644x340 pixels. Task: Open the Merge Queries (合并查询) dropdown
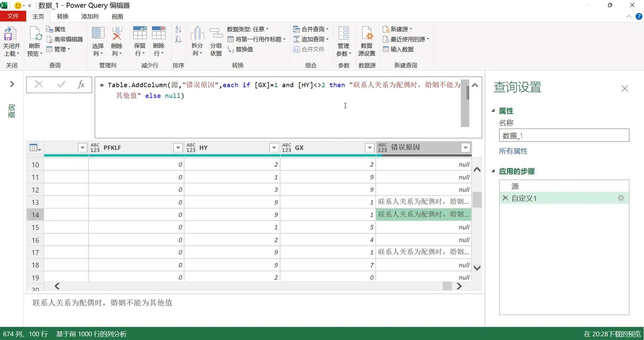(x=311, y=29)
